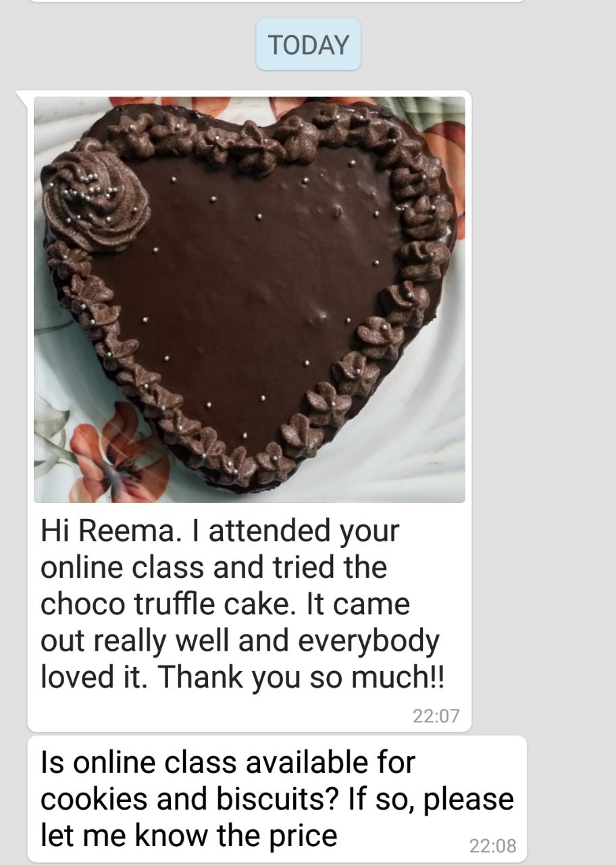Tap the white space beside 22:07
This screenshot has height=865, width=616.
tap(223, 715)
